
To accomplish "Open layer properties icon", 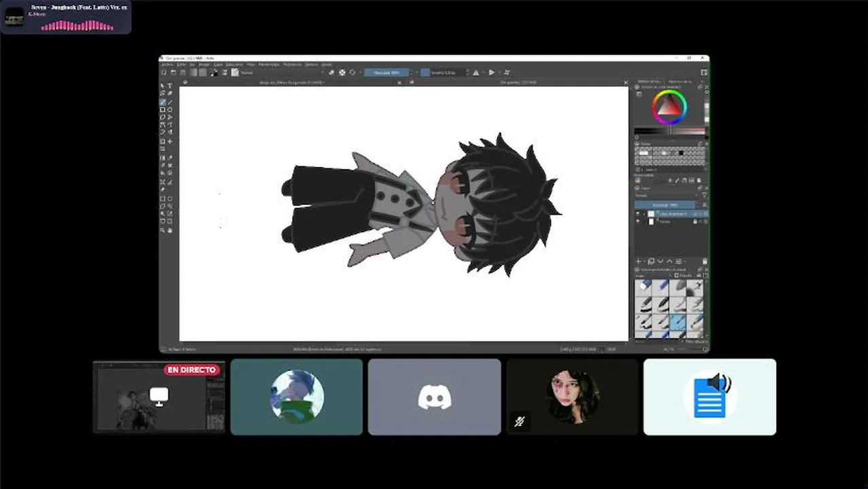I will click(679, 261).
